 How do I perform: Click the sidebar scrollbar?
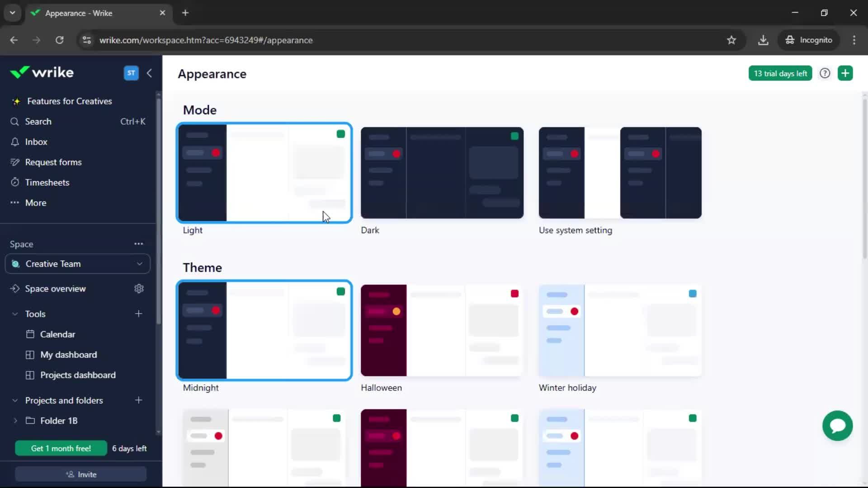click(159, 210)
